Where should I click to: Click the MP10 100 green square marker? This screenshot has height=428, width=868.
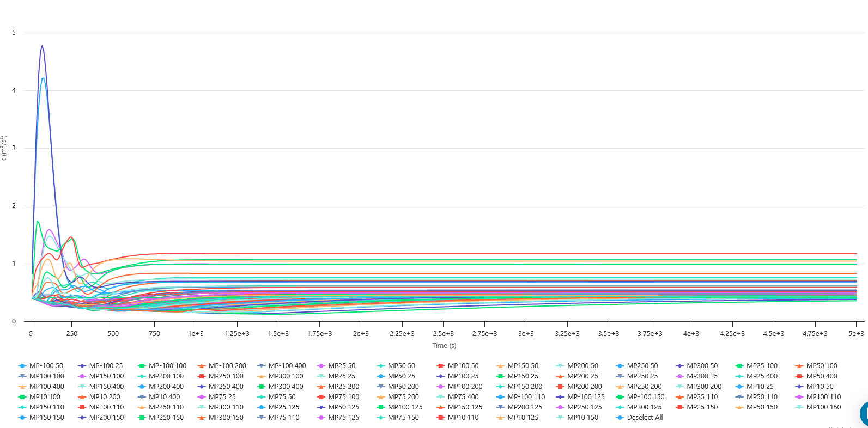tap(22, 397)
